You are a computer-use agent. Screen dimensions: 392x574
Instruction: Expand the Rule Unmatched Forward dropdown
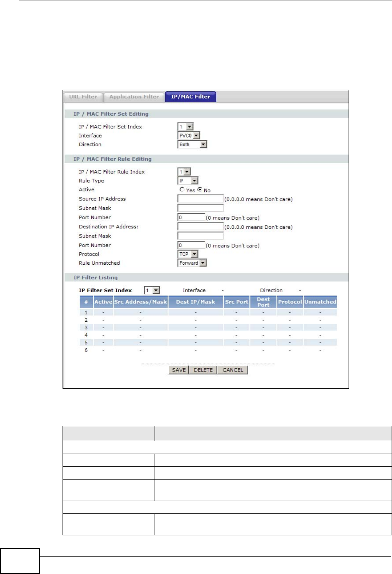point(192,263)
